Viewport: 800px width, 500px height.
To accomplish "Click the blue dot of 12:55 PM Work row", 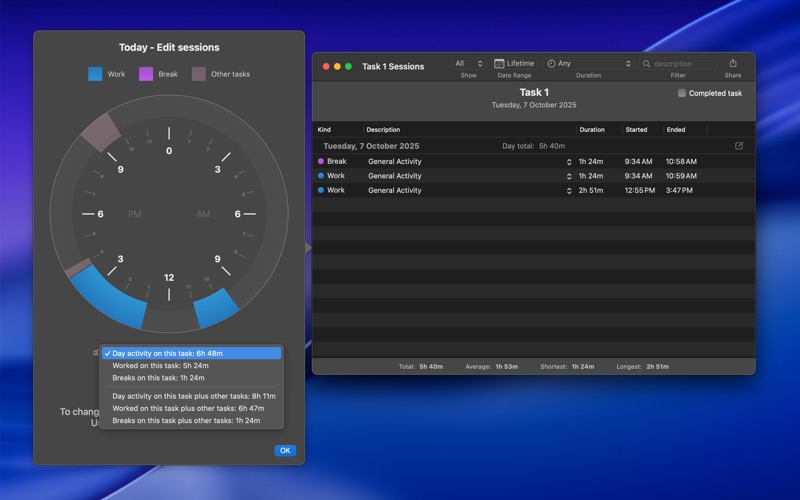I will (321, 190).
